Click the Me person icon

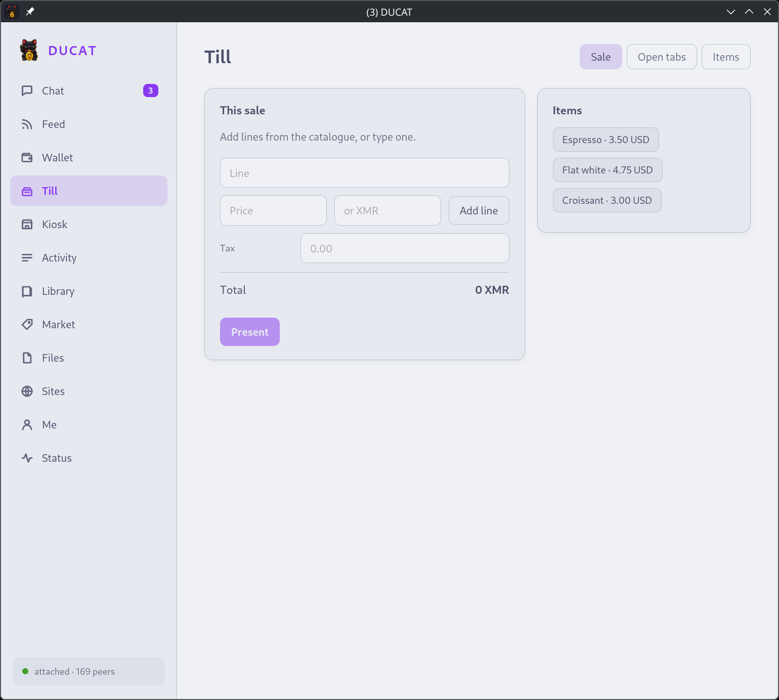[27, 425]
